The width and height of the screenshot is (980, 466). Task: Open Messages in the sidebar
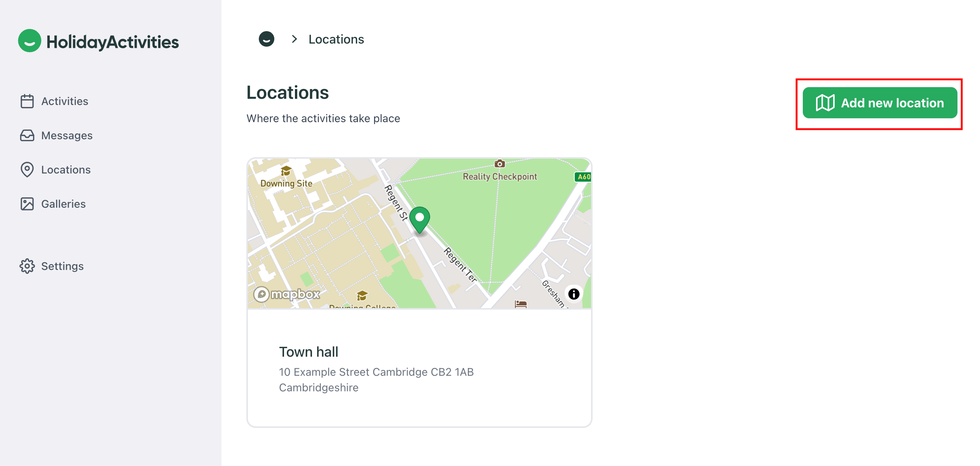67,135
